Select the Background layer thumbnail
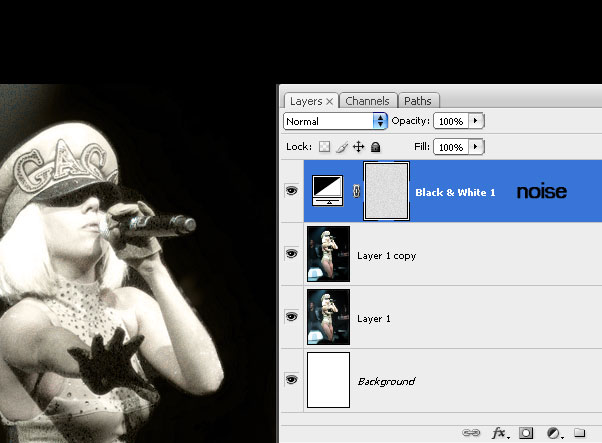 tap(328, 380)
